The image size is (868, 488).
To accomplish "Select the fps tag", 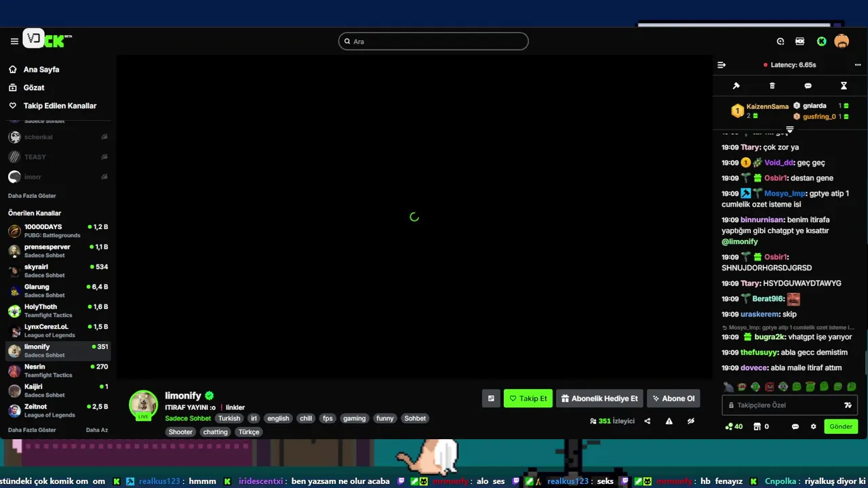I will (328, 418).
